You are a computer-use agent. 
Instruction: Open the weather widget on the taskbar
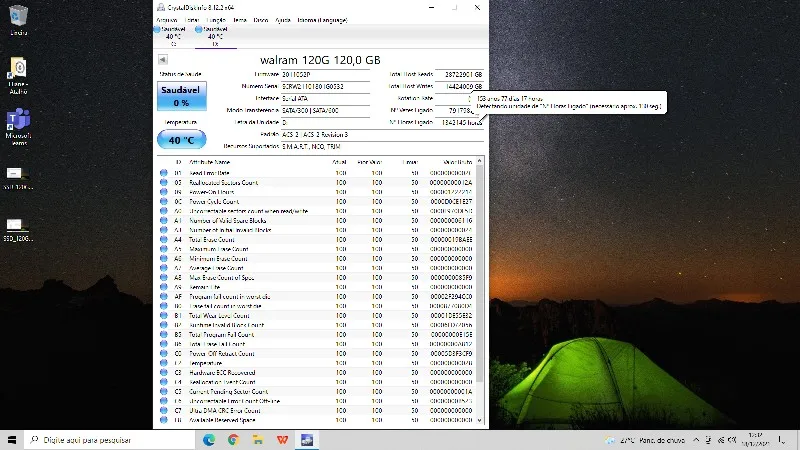coord(645,440)
